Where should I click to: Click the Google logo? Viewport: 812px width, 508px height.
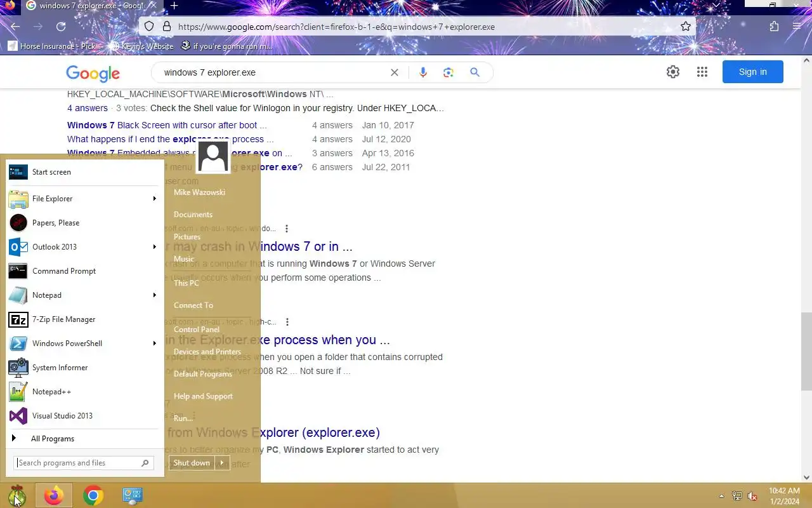click(93, 74)
